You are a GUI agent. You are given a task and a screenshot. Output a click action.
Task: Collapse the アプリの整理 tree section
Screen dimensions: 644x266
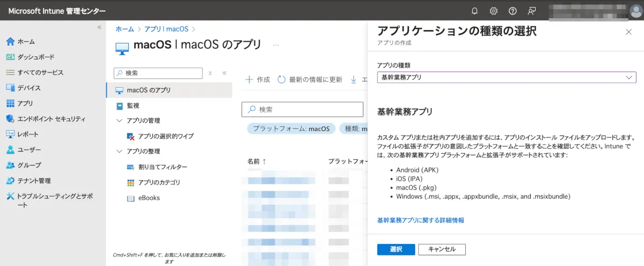119,152
